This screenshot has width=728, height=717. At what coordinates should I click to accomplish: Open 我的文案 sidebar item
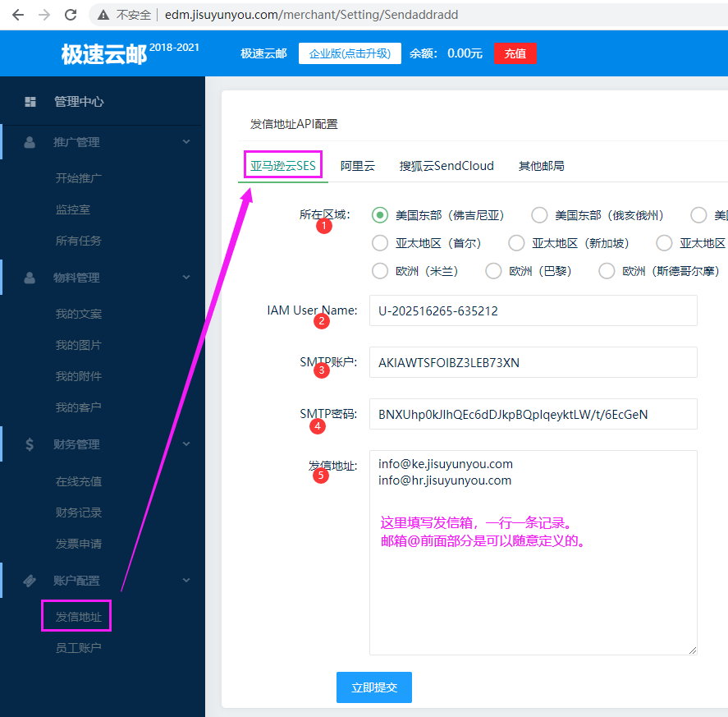pos(79,314)
